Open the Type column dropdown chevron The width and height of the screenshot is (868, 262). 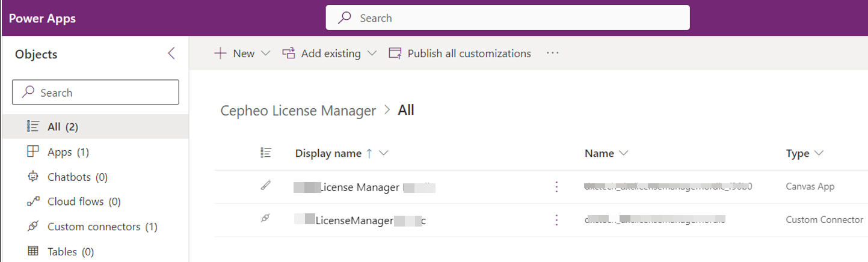(x=818, y=153)
